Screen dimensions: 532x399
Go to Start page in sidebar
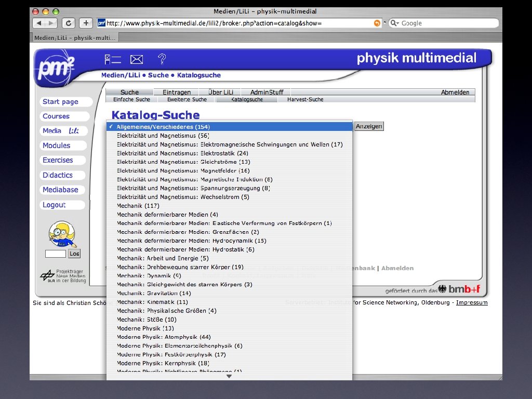pos(65,102)
